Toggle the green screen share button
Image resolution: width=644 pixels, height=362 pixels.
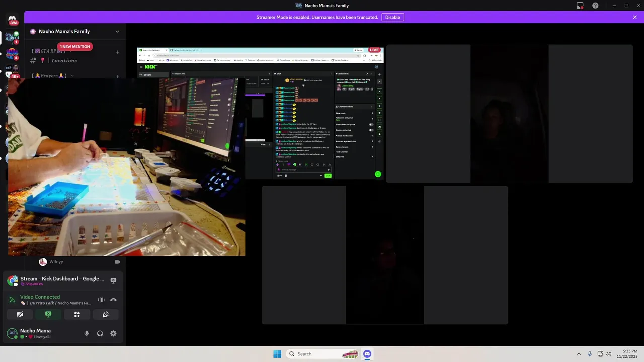pos(48,314)
